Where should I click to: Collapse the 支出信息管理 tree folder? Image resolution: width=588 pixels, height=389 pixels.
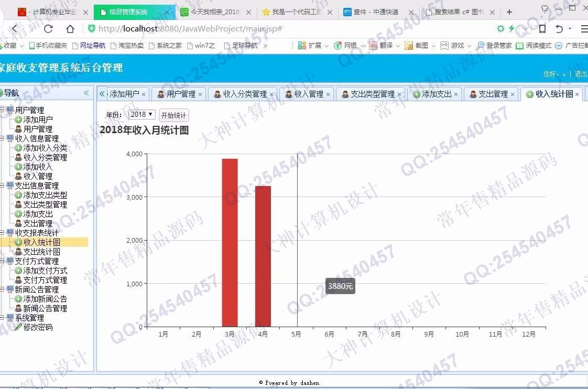tap(2, 186)
